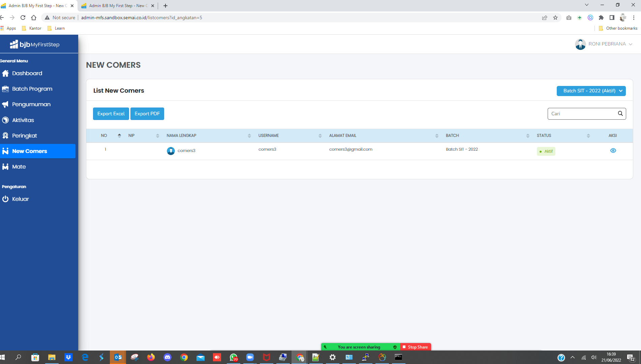Click the comers3@gmail.com email cell
The height and width of the screenshot is (364, 641).
point(351,149)
